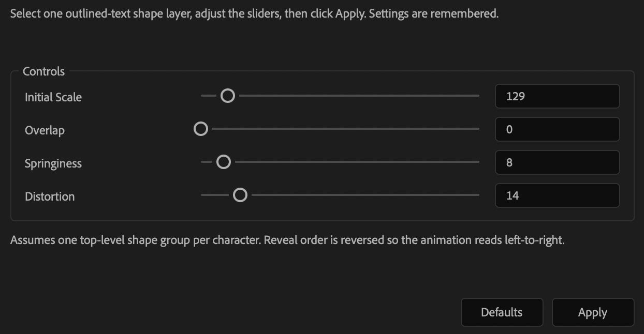The height and width of the screenshot is (334, 644).
Task: Focus the Initial Scale field showing 129
Action: 557,96
